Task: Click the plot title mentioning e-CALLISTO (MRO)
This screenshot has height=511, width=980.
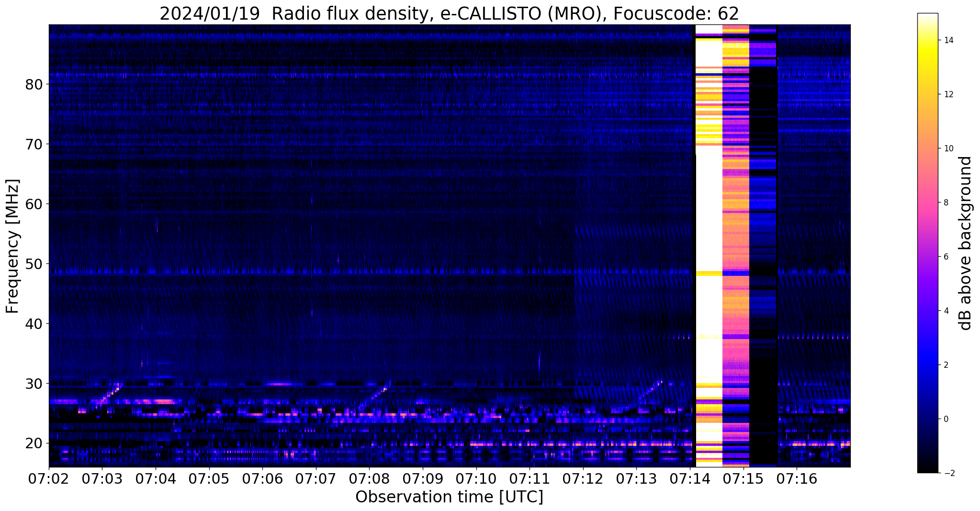Action: click(x=449, y=13)
